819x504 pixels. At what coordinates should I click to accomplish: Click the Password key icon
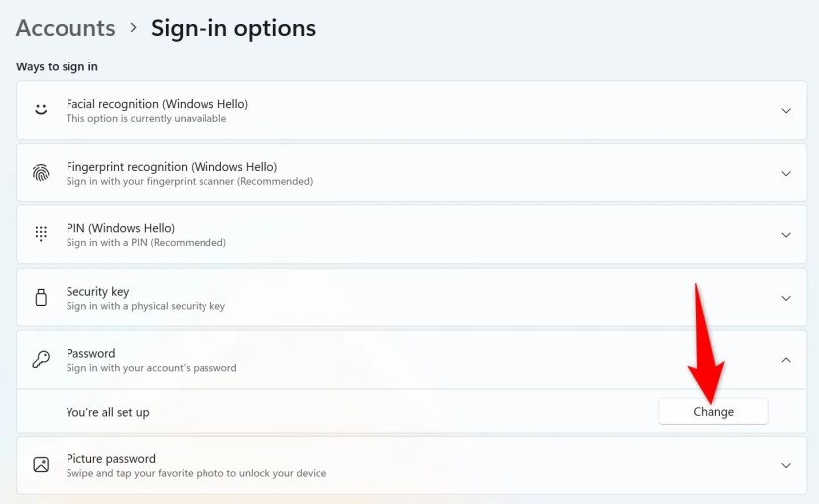coord(41,359)
